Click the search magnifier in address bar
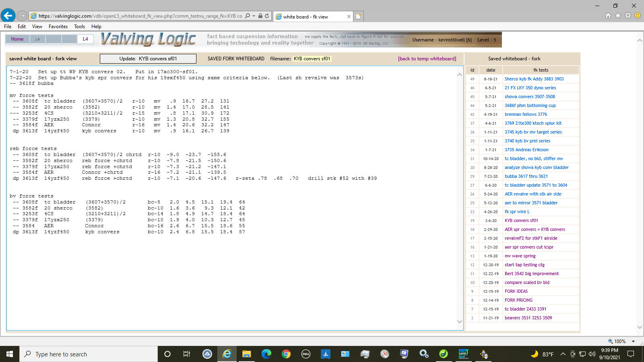Screen dimensions: 644x362 [248, 16]
